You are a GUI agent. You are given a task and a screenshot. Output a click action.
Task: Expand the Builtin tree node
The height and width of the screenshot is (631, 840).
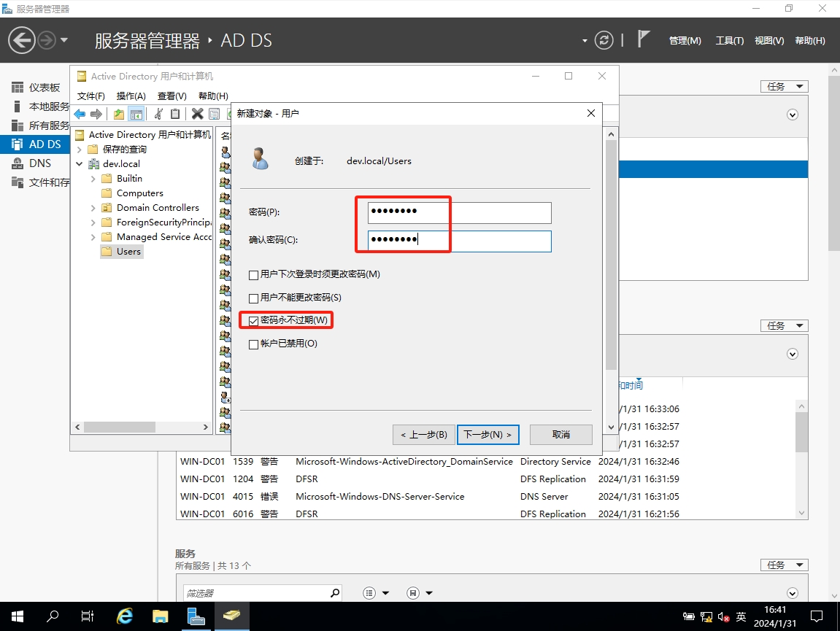[x=93, y=179]
